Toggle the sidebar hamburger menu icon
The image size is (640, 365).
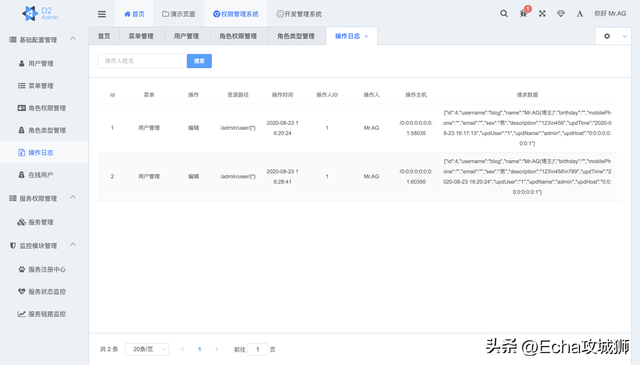point(102,14)
